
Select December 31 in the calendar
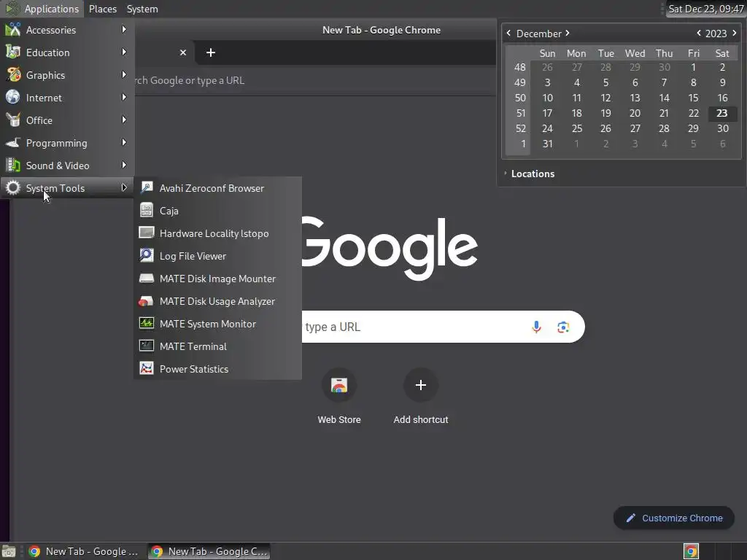pos(547,144)
